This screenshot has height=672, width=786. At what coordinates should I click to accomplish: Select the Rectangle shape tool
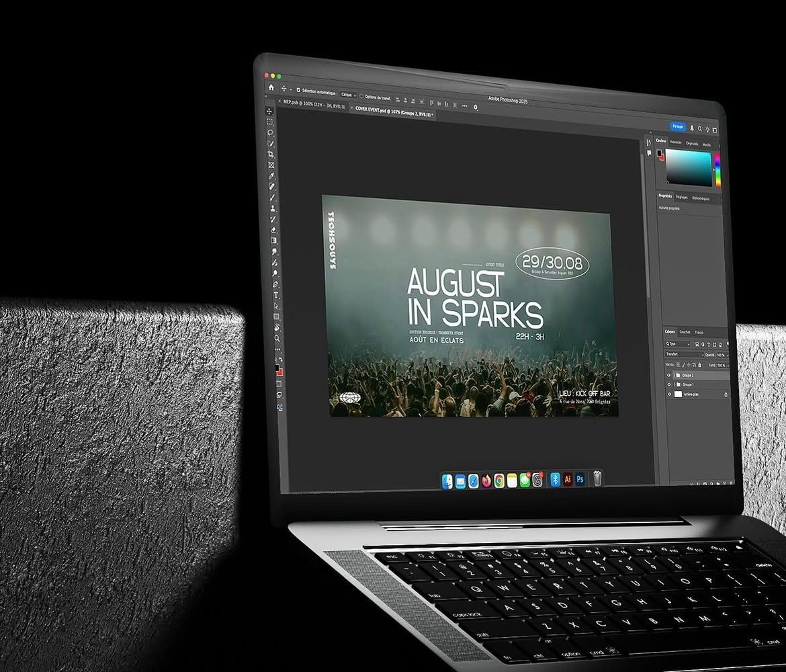276,317
